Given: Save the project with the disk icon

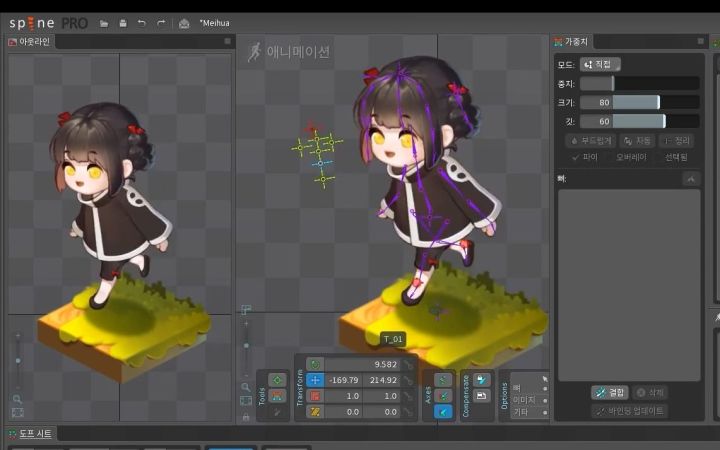Looking at the screenshot, I should click(123, 23).
